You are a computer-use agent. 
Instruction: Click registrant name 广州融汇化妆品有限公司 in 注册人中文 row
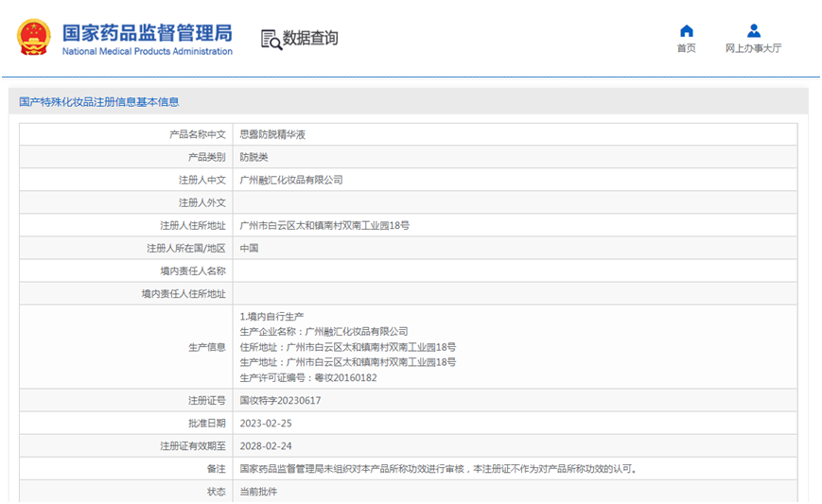point(291,180)
